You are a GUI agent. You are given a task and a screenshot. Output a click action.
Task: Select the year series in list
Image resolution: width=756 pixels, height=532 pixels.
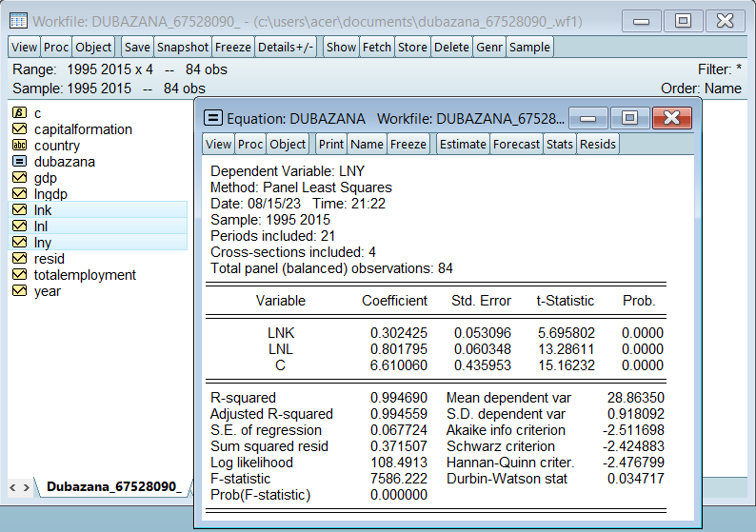pyautogui.click(x=47, y=291)
